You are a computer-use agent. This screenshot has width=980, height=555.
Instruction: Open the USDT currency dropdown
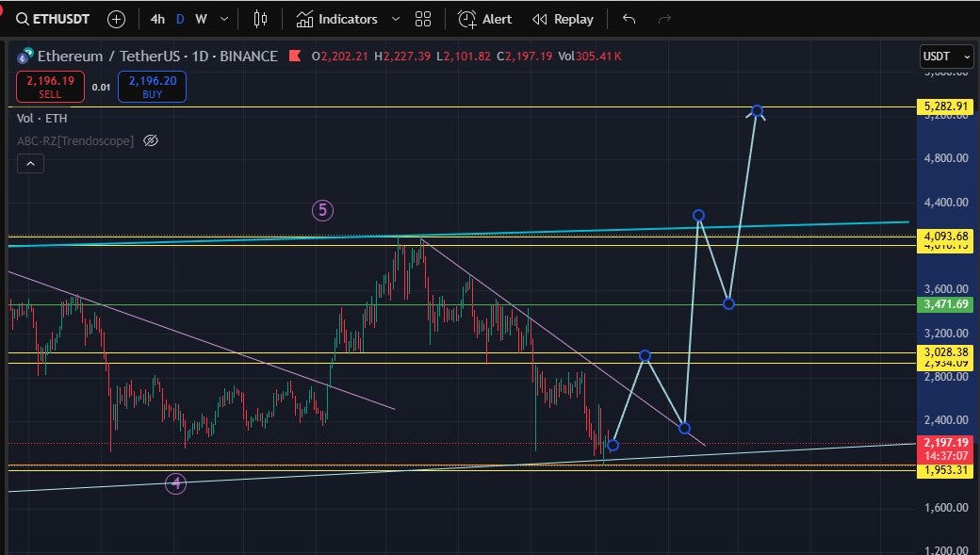(945, 56)
